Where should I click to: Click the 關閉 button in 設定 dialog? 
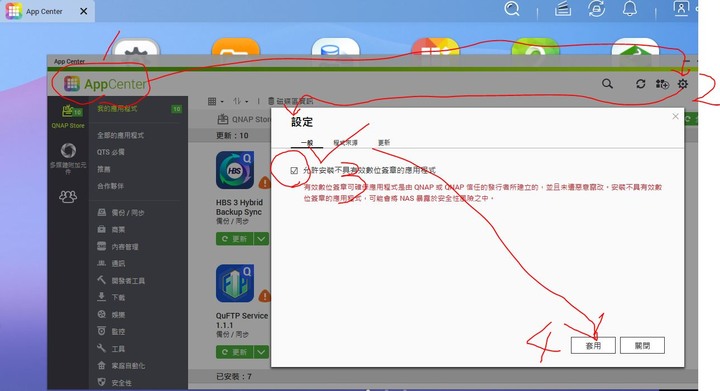[x=642, y=346]
